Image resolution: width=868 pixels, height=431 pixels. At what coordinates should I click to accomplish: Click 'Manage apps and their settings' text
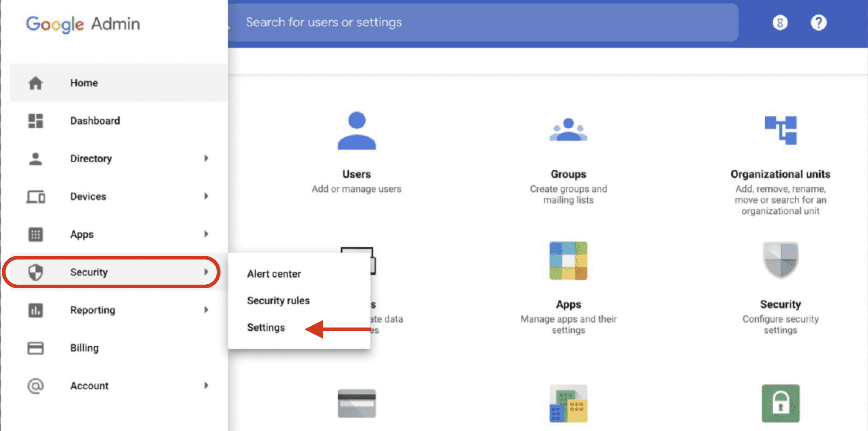pyautogui.click(x=568, y=325)
